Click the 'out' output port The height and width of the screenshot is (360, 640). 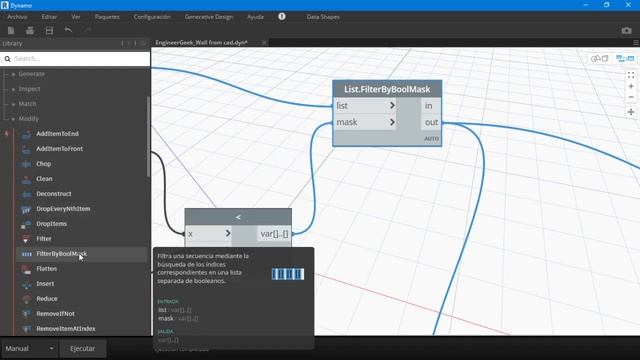[431, 122]
